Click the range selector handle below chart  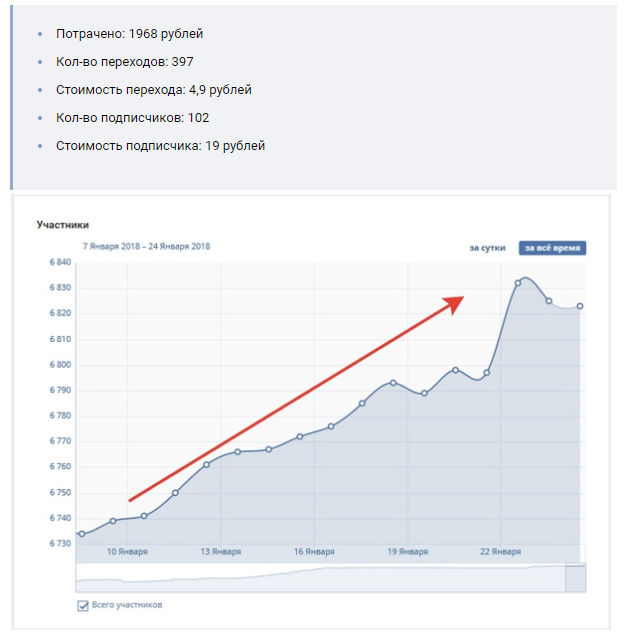(575, 578)
